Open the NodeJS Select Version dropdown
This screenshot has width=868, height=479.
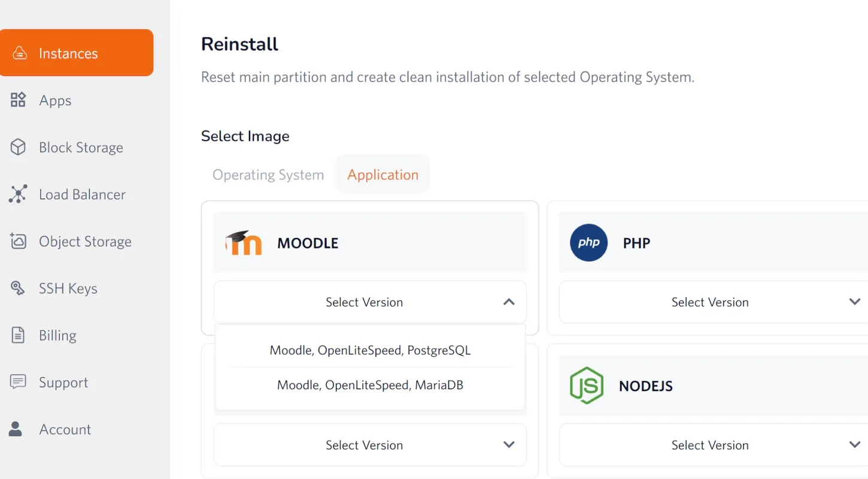click(714, 445)
